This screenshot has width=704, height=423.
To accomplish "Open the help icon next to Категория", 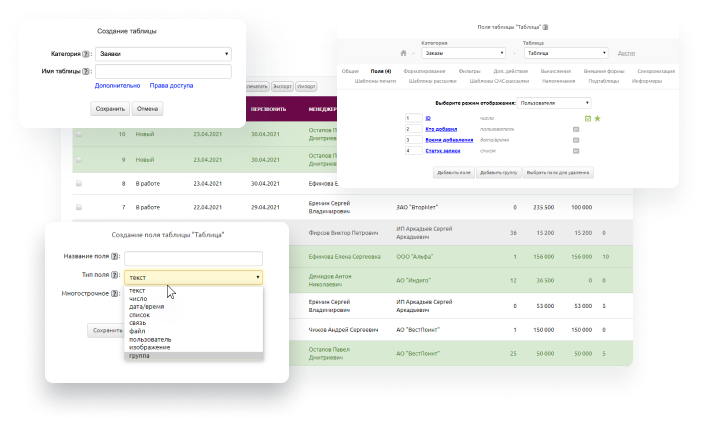I will pos(87,54).
